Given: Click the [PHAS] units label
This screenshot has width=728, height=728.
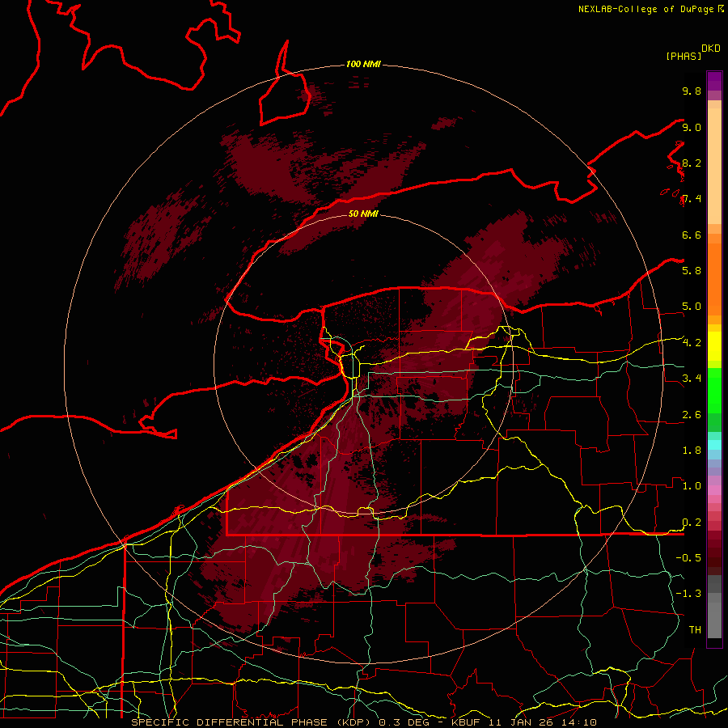Looking at the screenshot, I should click(684, 56).
